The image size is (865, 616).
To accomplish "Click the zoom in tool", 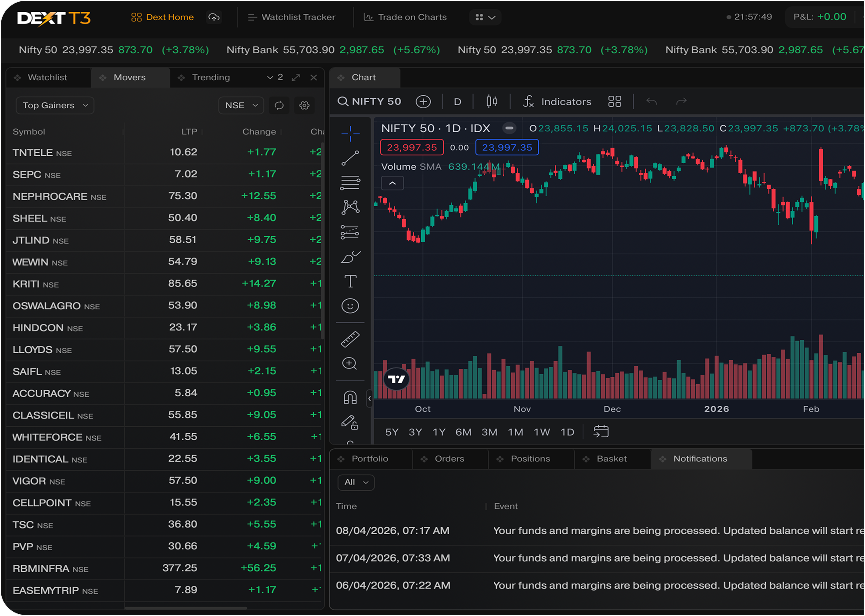I will point(350,364).
